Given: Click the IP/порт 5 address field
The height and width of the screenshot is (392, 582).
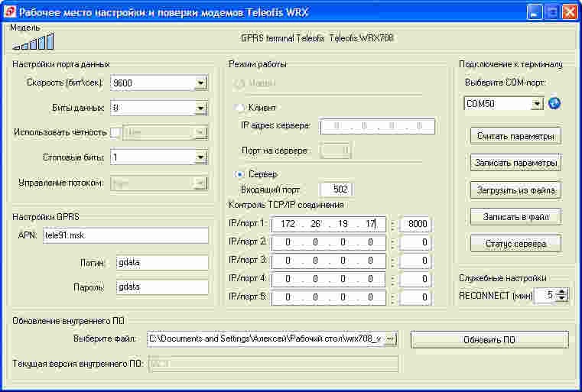Looking at the screenshot, I should [x=329, y=297].
